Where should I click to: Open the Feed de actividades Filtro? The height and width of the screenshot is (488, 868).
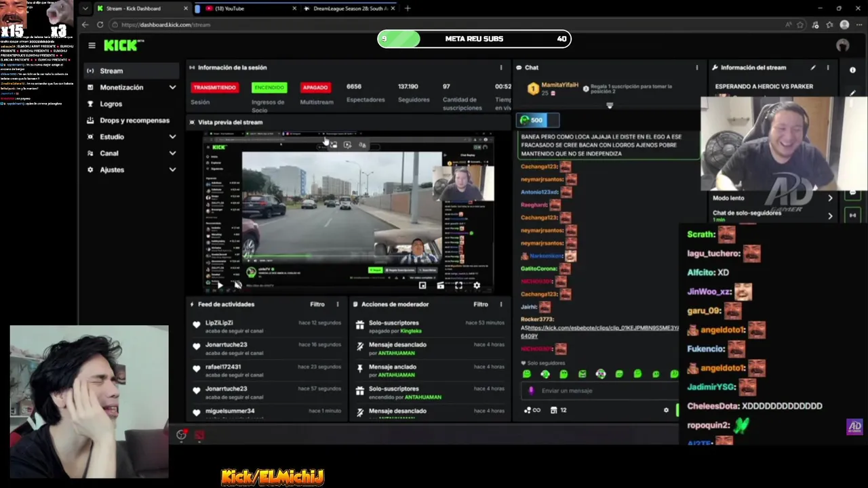click(x=317, y=304)
